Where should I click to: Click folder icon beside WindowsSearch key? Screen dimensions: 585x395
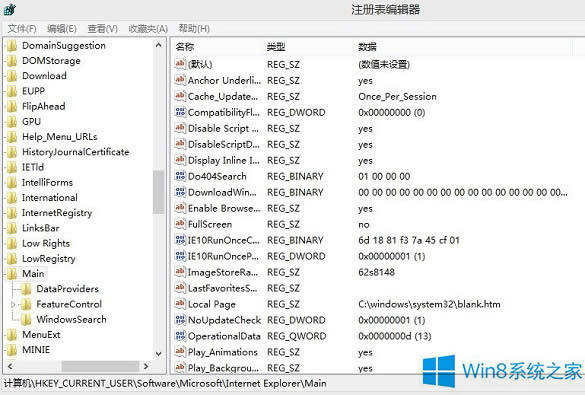[26, 320]
